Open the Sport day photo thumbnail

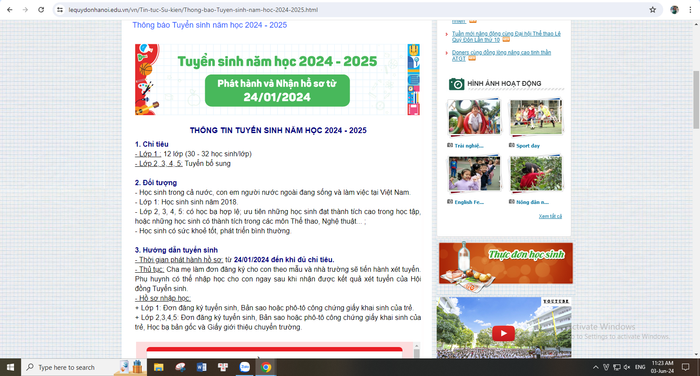(x=536, y=117)
